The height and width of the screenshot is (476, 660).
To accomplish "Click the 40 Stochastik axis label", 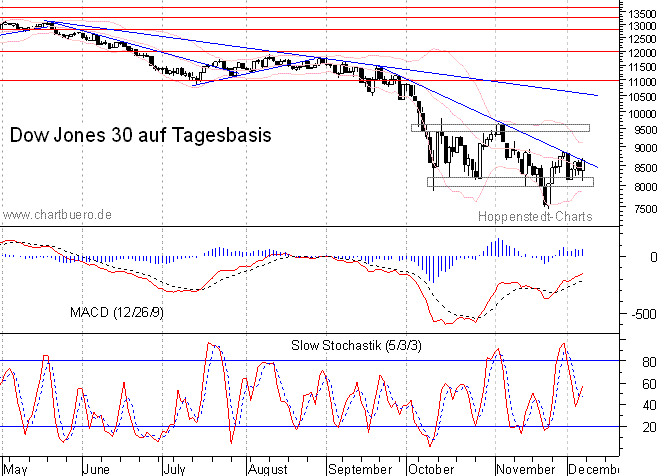I will coord(649,405).
